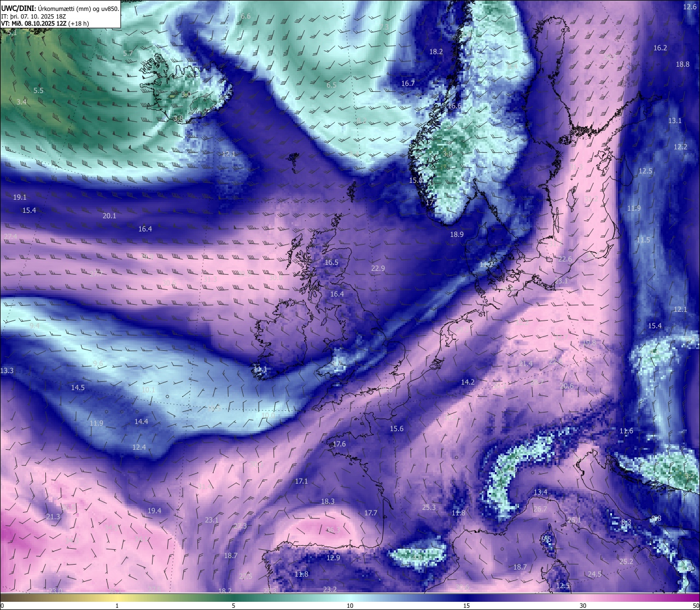700x610 pixels.
Task: Click the 19.4 value on the map
Action: pyautogui.click(x=154, y=511)
